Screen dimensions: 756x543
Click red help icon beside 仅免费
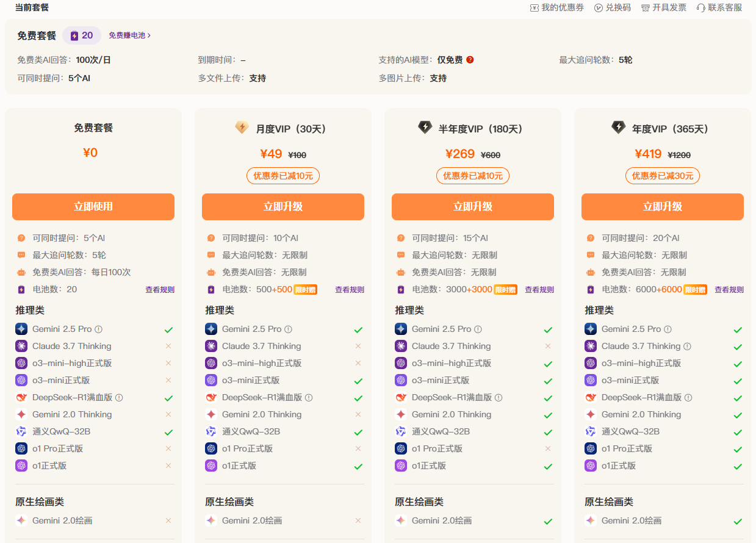point(470,60)
